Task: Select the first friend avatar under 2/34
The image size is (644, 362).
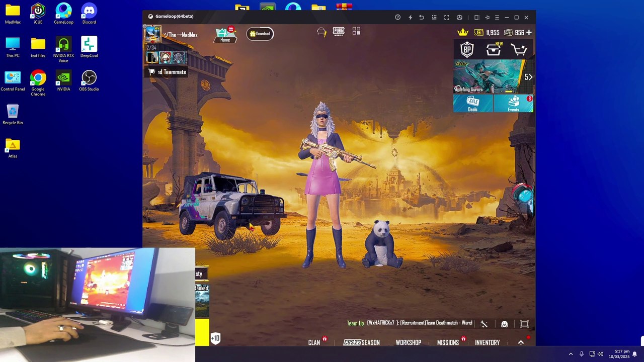Action: (x=152, y=57)
